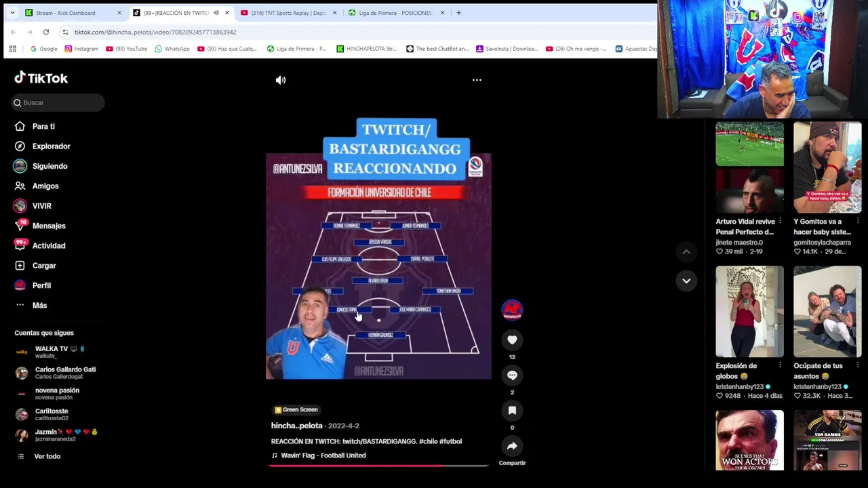Screen dimensions: 868x488
Task: Reload the current page
Action: [46, 32]
